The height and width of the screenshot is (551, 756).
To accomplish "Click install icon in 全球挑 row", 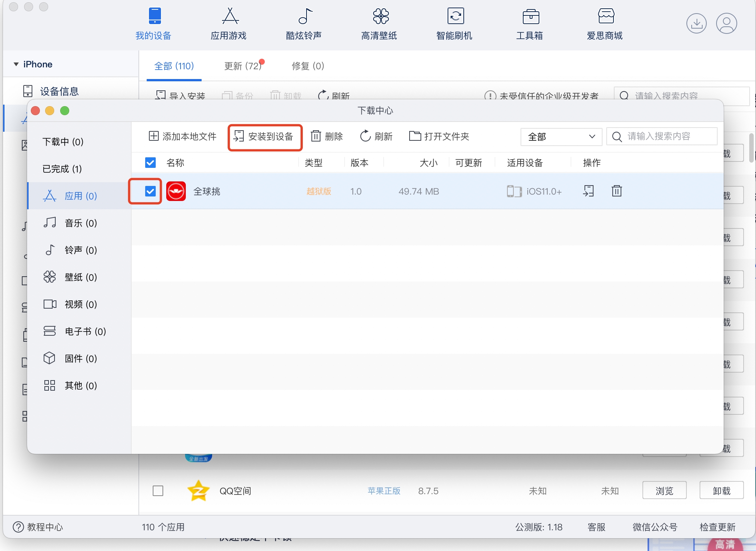I will point(589,191).
